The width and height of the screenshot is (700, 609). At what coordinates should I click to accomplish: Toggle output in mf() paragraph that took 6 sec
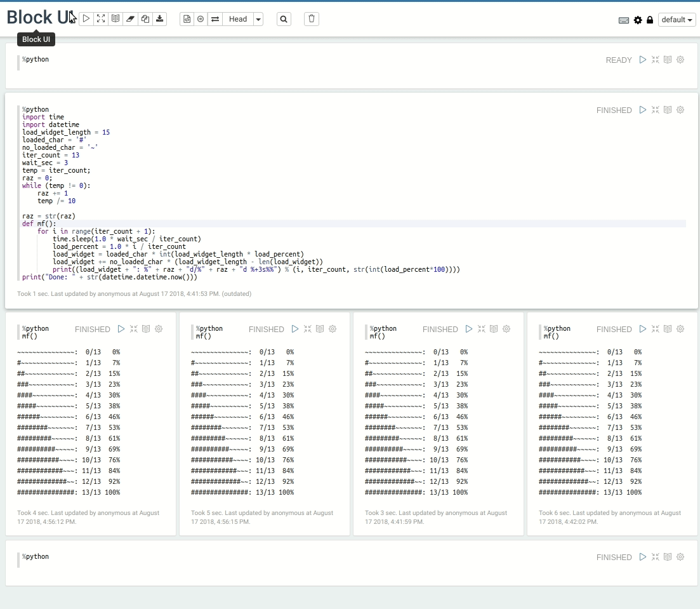[x=668, y=329]
